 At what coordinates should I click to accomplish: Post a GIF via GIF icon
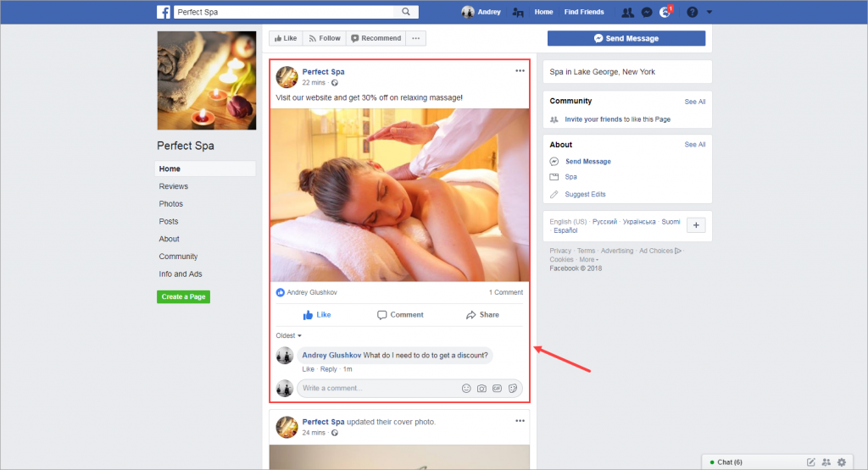click(497, 388)
